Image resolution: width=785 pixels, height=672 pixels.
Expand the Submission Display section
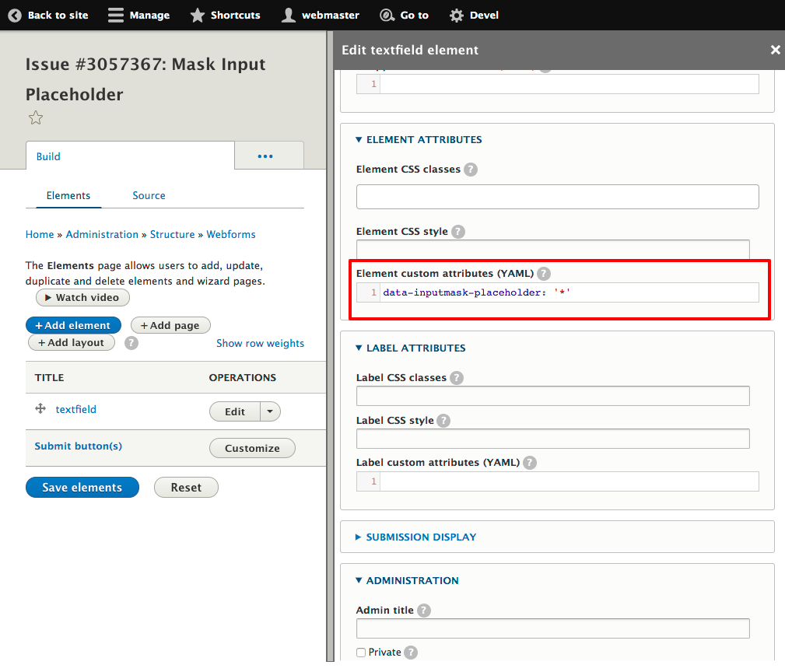pos(421,537)
